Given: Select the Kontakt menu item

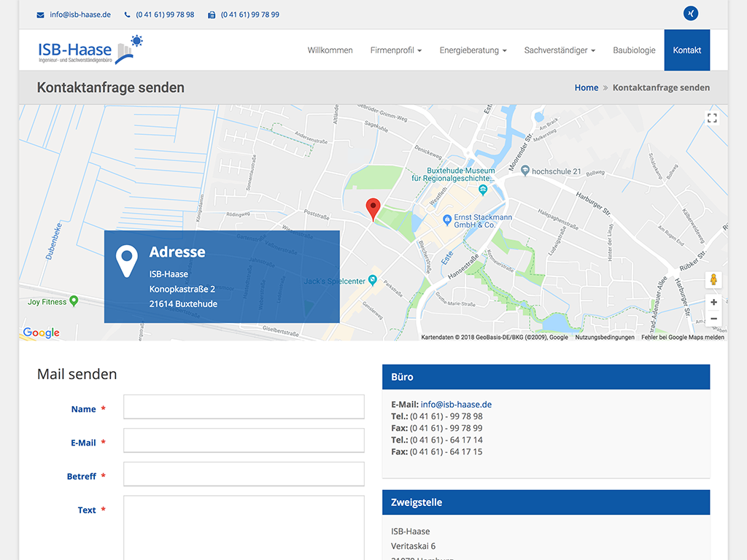Looking at the screenshot, I should click(x=687, y=50).
